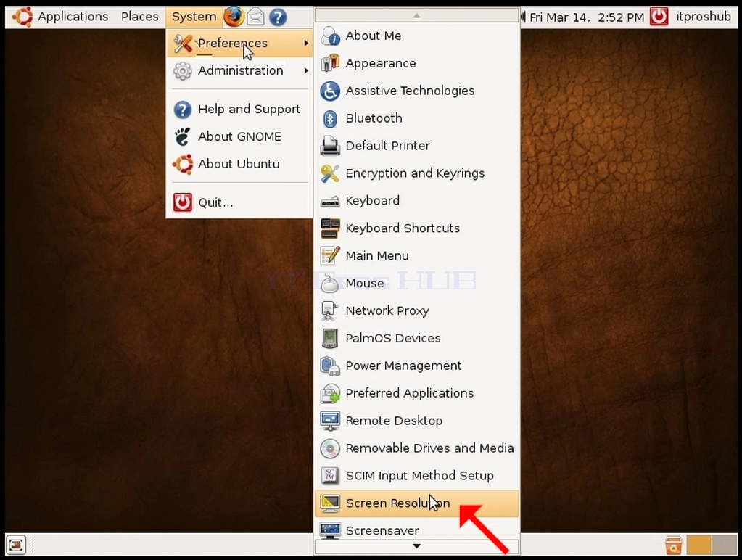Open Encryption and Keyrings
The height and width of the screenshot is (560, 742).
(416, 173)
